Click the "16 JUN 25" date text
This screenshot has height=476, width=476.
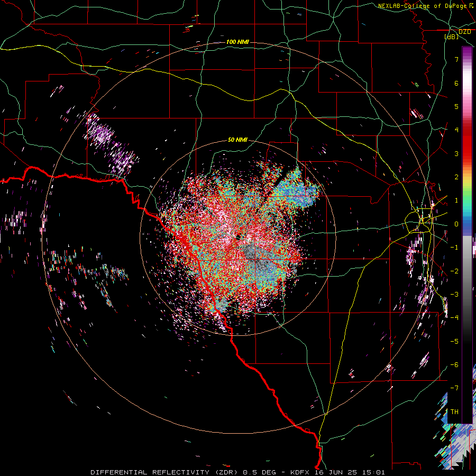click(x=335, y=472)
